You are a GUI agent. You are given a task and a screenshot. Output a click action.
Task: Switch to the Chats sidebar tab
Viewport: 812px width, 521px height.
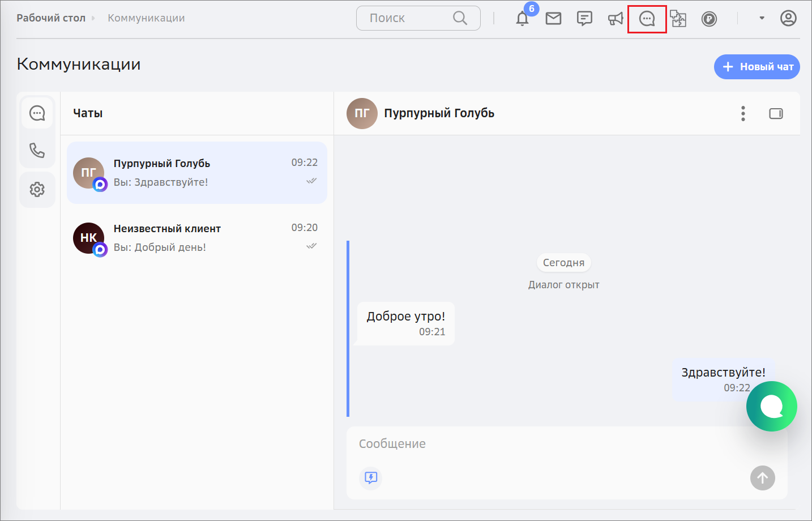[x=37, y=113]
